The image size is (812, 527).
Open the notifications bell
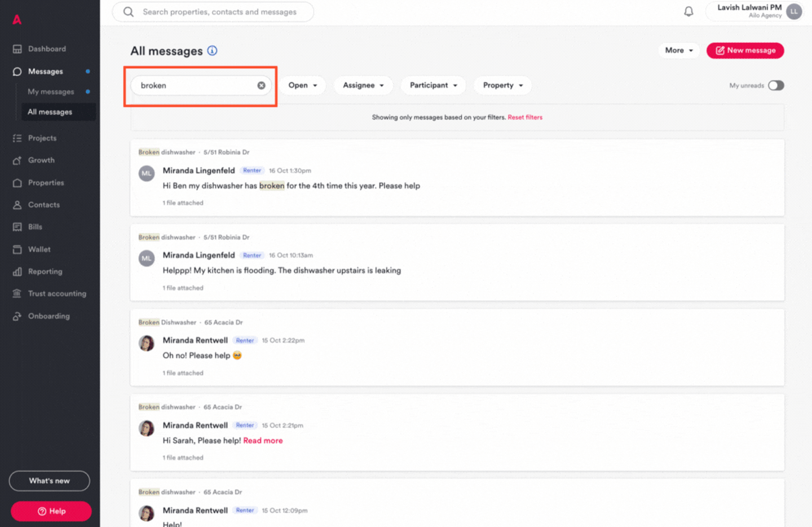[x=689, y=11]
